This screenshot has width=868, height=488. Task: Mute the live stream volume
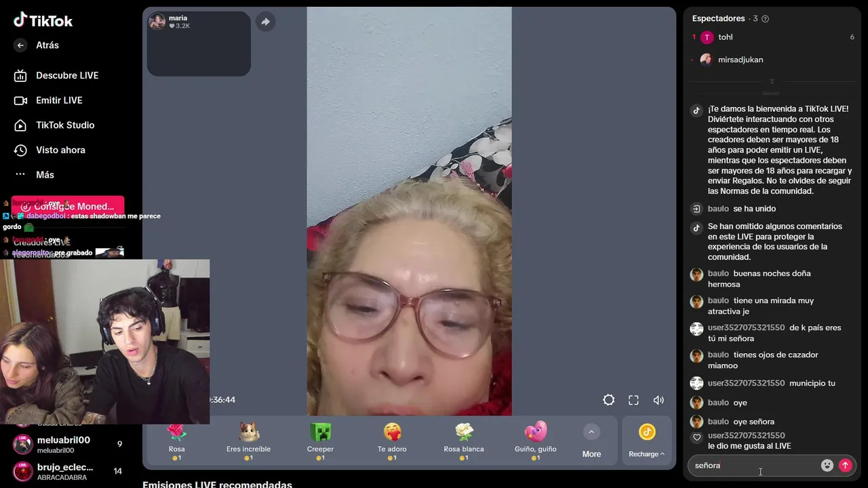coord(658,400)
